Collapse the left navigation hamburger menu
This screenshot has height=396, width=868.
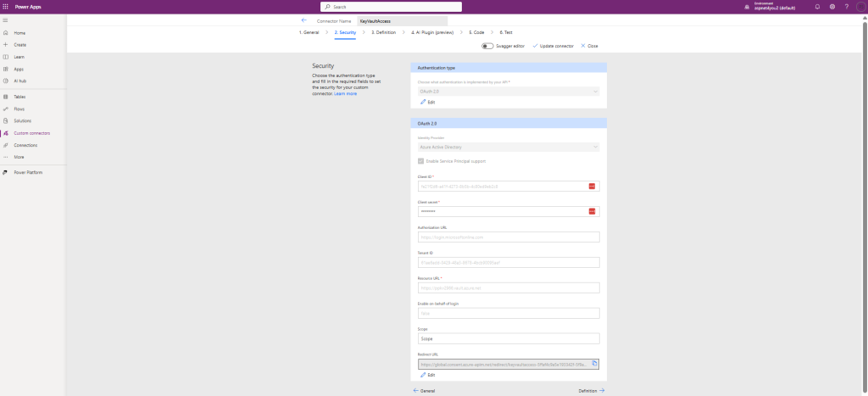(x=6, y=20)
